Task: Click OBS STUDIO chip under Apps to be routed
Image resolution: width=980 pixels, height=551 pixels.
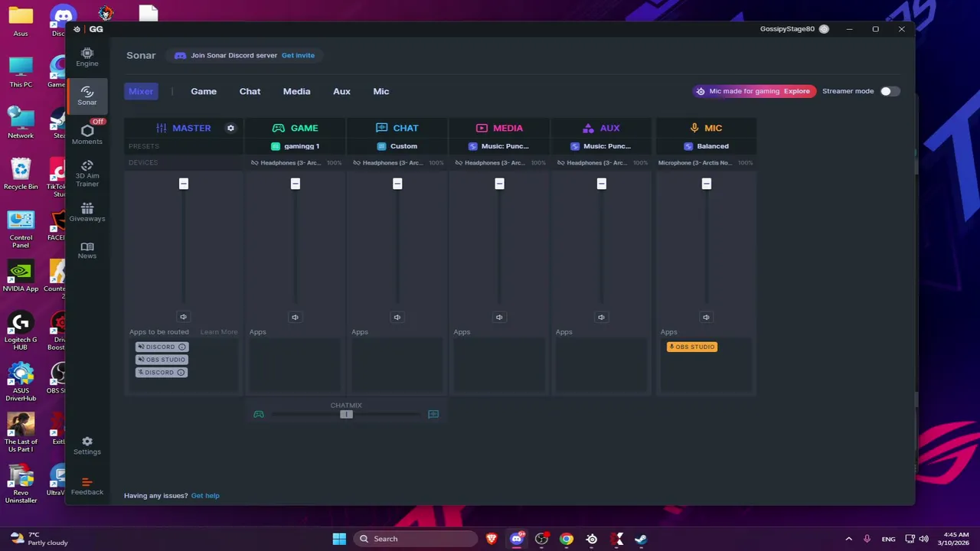Action: [162, 360]
